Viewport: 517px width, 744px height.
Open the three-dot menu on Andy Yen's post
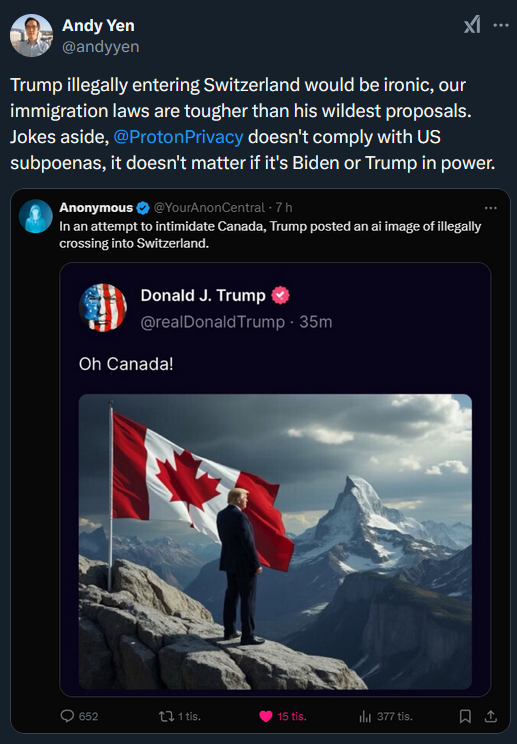coord(501,25)
